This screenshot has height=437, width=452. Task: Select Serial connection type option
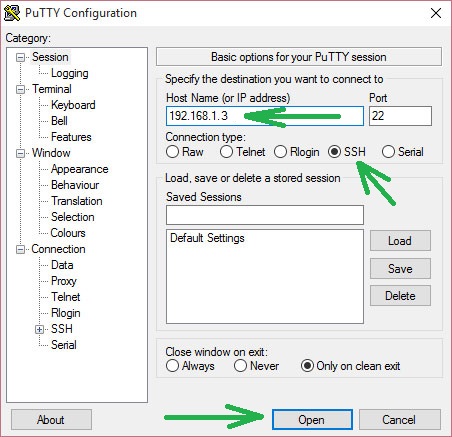pos(388,152)
